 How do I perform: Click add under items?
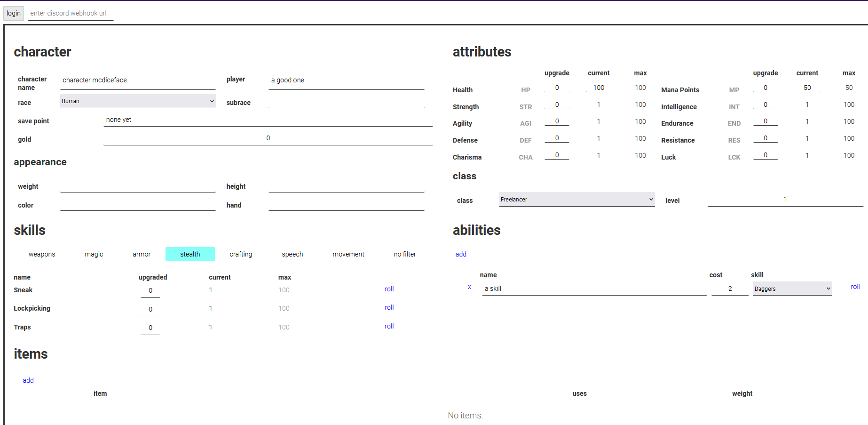[28, 380]
